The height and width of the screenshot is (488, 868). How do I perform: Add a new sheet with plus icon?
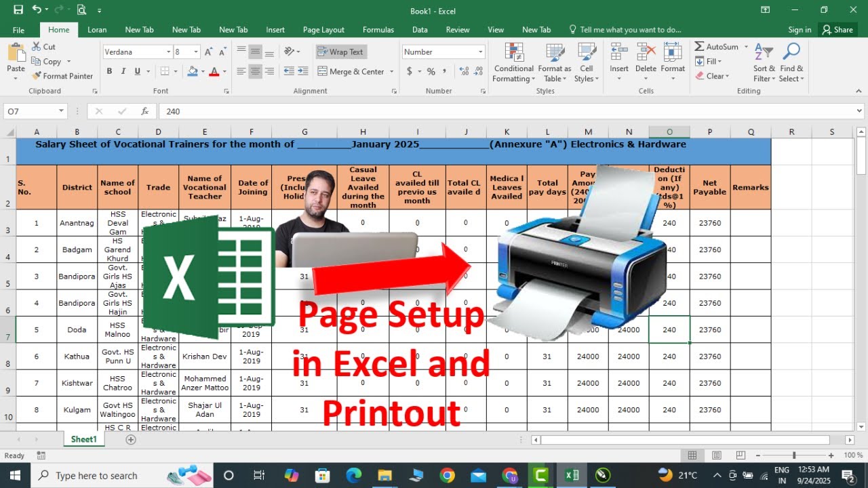pyautogui.click(x=131, y=439)
